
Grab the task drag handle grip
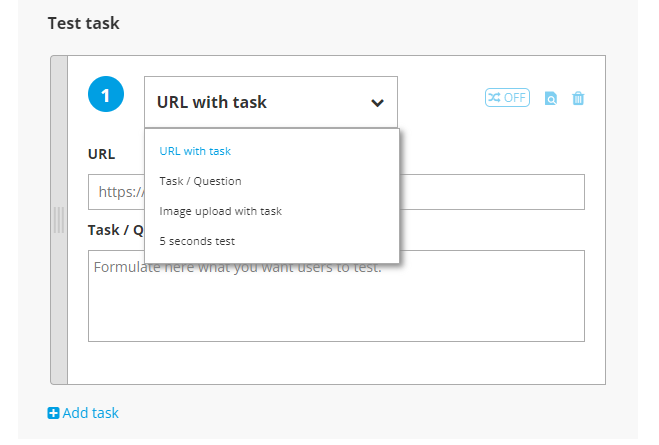click(x=59, y=220)
